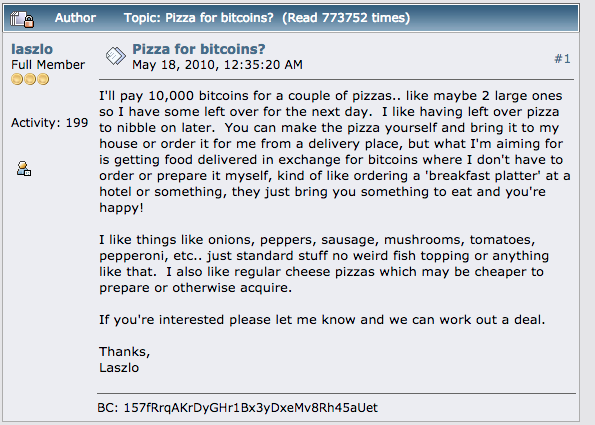Open the 'Pizza for bitcoins?' post title link

coord(198,49)
